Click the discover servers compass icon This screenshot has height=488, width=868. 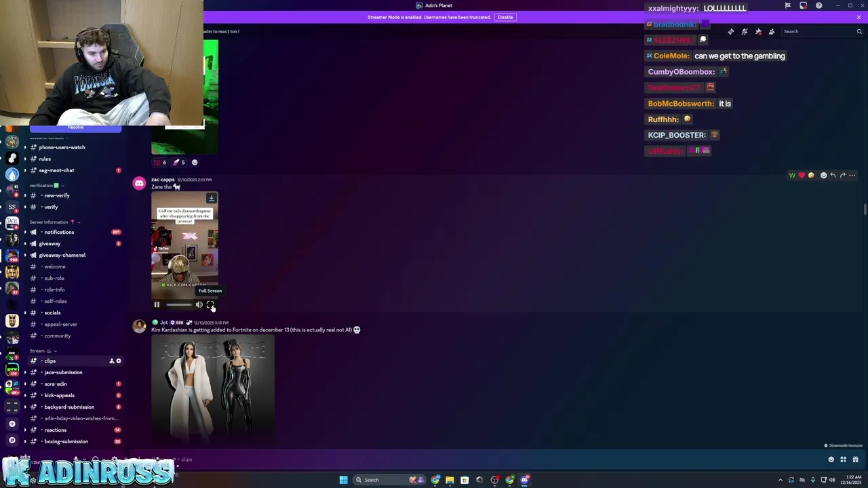[x=12, y=440]
